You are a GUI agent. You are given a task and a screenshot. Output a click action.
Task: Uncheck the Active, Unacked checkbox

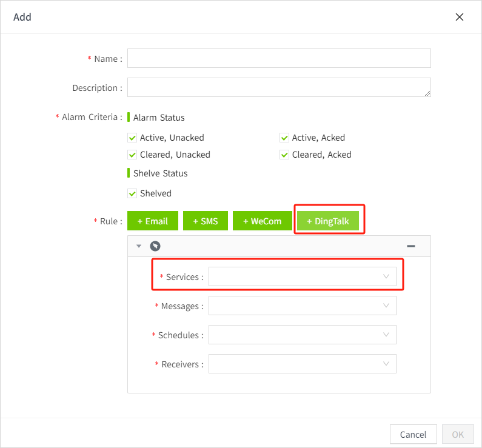click(132, 138)
